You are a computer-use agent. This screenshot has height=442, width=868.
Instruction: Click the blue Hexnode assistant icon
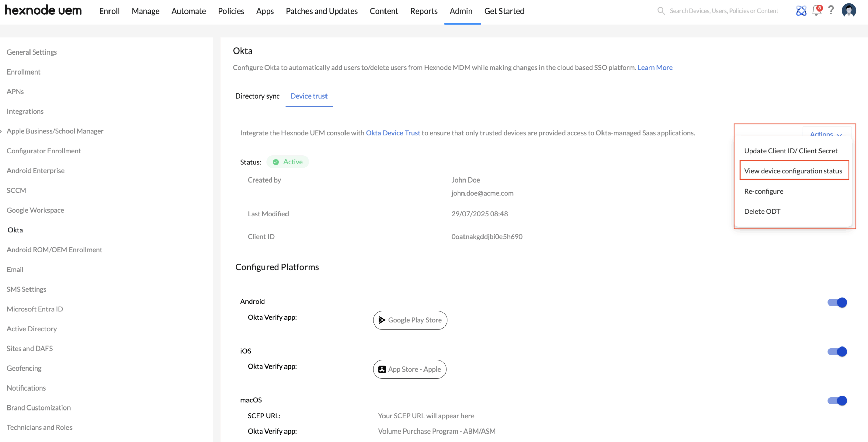click(801, 11)
